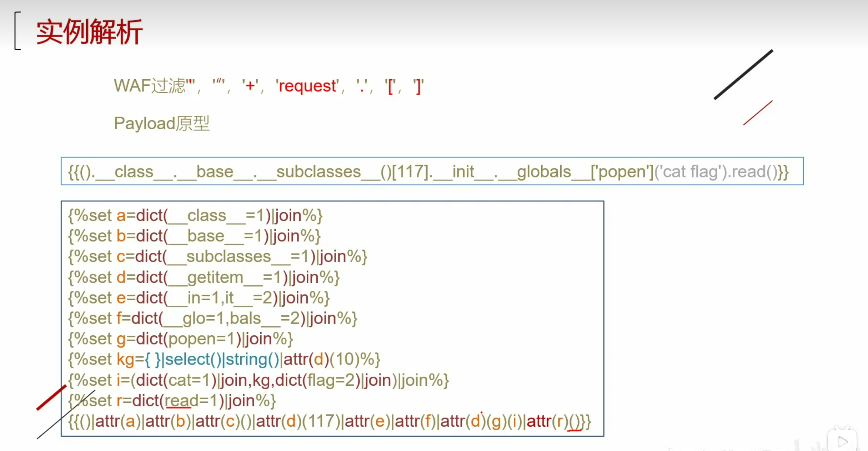Click the kg select()|string() line
The image size is (868, 451).
(224, 360)
